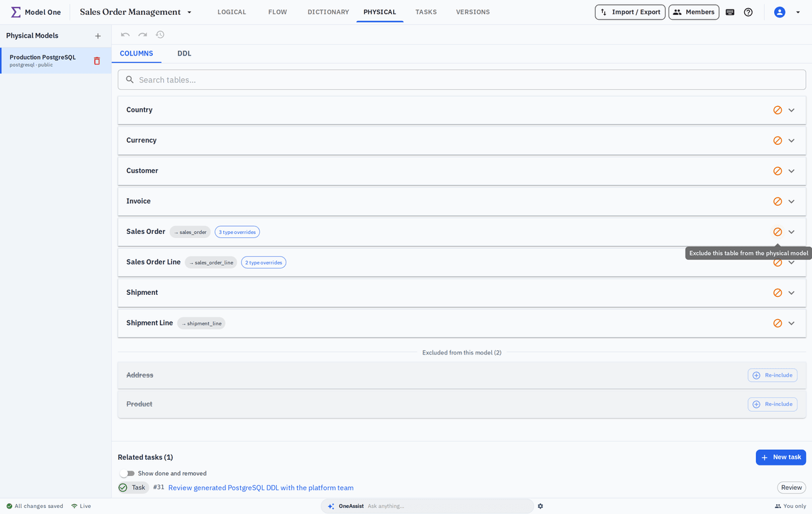Exclude the Shipment table icon
812x514 pixels.
tap(777, 293)
